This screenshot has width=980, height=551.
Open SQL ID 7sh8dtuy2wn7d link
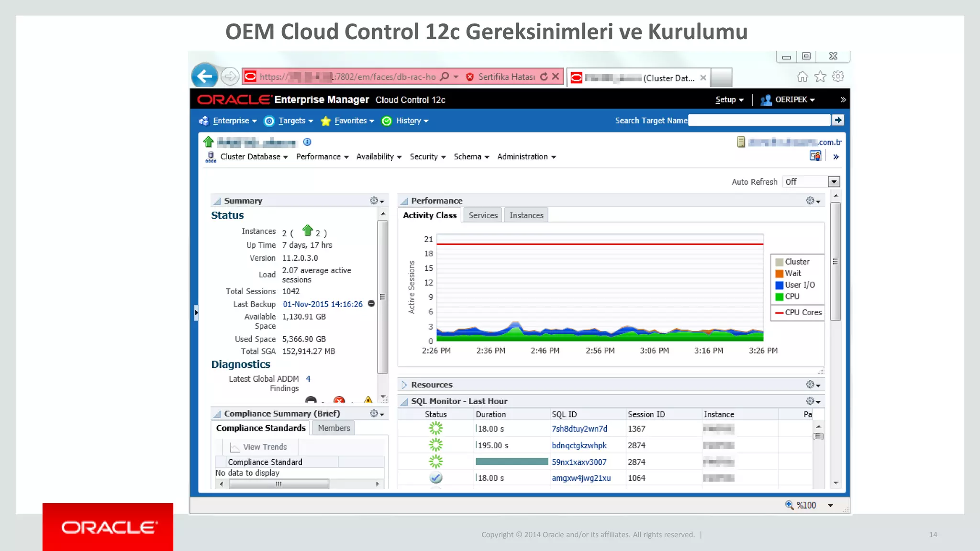[x=579, y=429]
